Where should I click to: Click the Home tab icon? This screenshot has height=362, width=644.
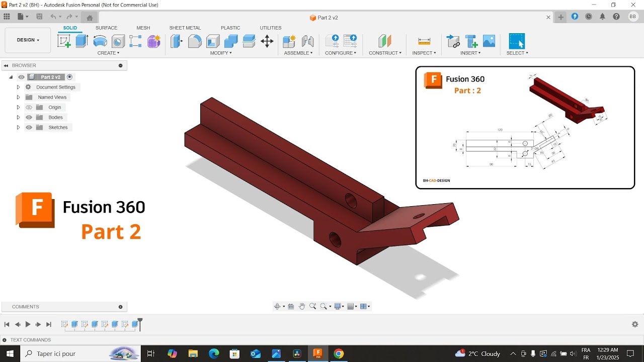tap(90, 18)
